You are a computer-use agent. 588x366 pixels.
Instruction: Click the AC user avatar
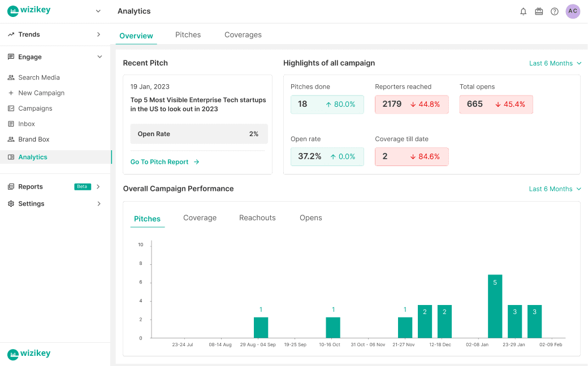573,11
